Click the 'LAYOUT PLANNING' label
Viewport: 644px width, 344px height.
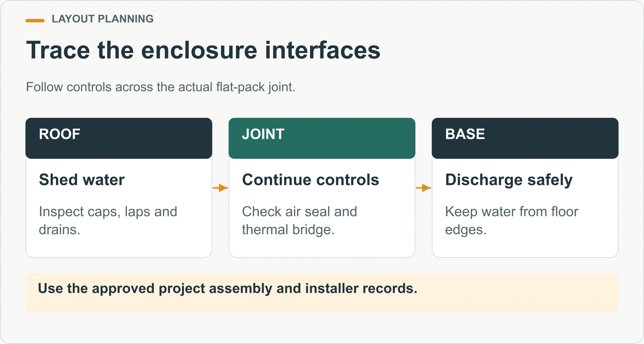tap(102, 19)
